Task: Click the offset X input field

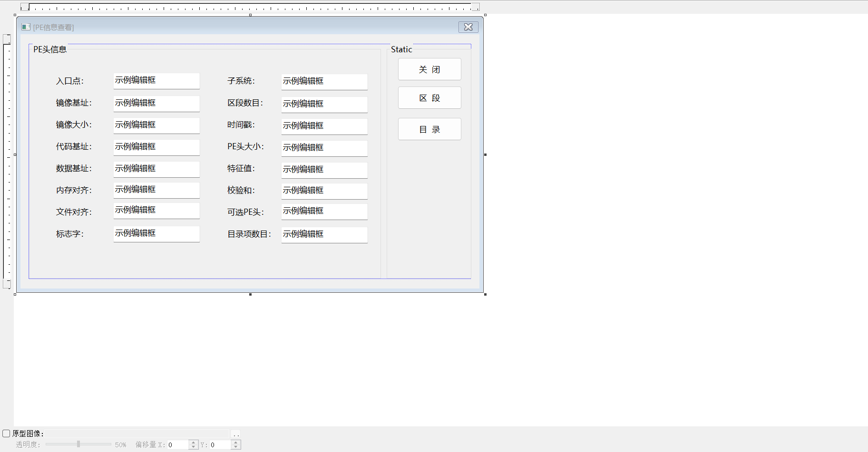Action: click(178, 445)
